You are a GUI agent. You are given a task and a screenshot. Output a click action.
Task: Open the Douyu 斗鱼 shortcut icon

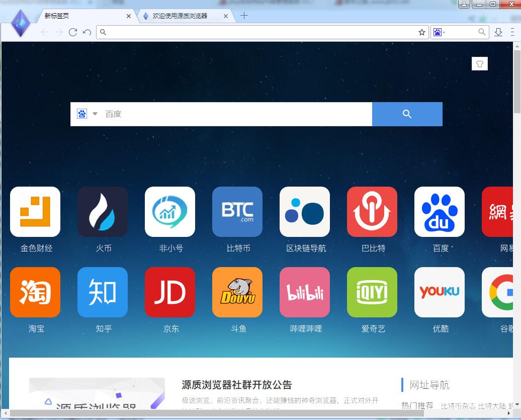pyautogui.click(x=237, y=292)
